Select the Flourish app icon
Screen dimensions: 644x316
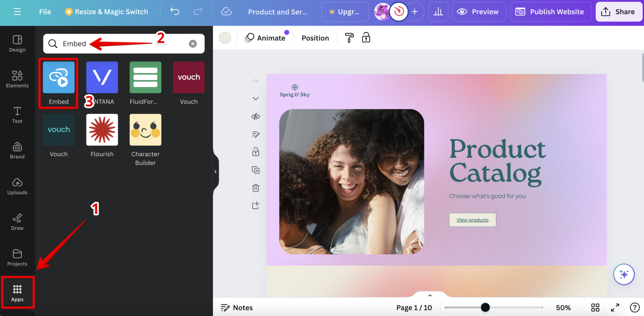(102, 130)
